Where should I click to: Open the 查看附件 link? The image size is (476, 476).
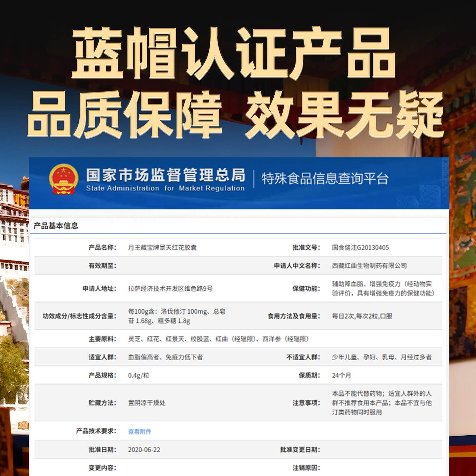tap(139, 431)
